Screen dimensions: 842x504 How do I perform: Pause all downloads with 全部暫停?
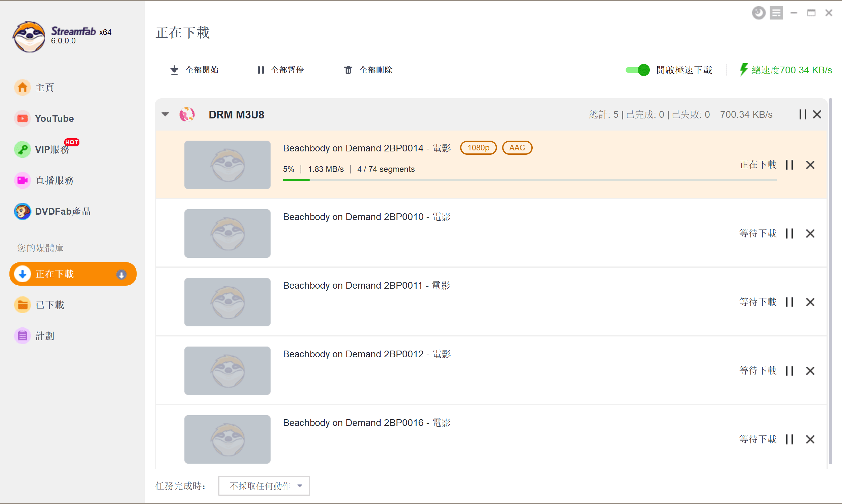[281, 70]
